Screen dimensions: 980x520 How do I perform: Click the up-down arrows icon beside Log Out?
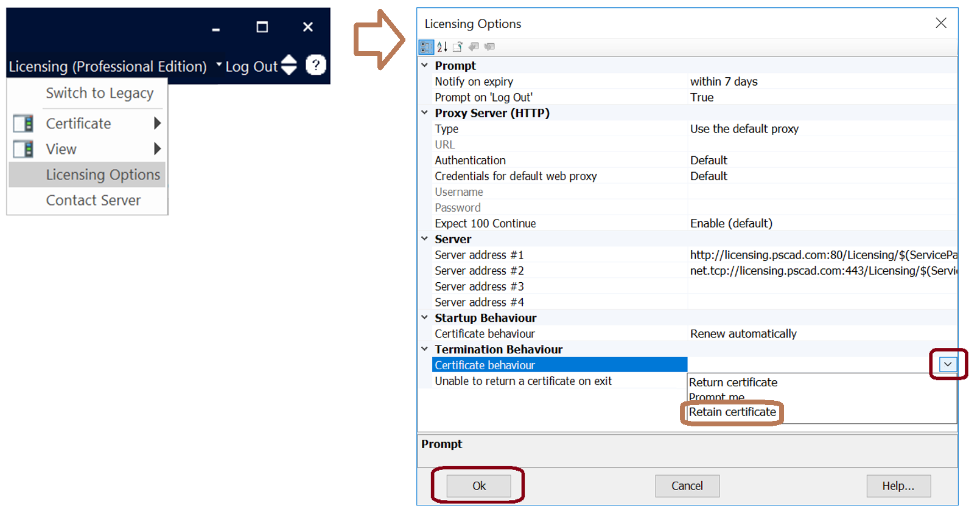coord(290,65)
